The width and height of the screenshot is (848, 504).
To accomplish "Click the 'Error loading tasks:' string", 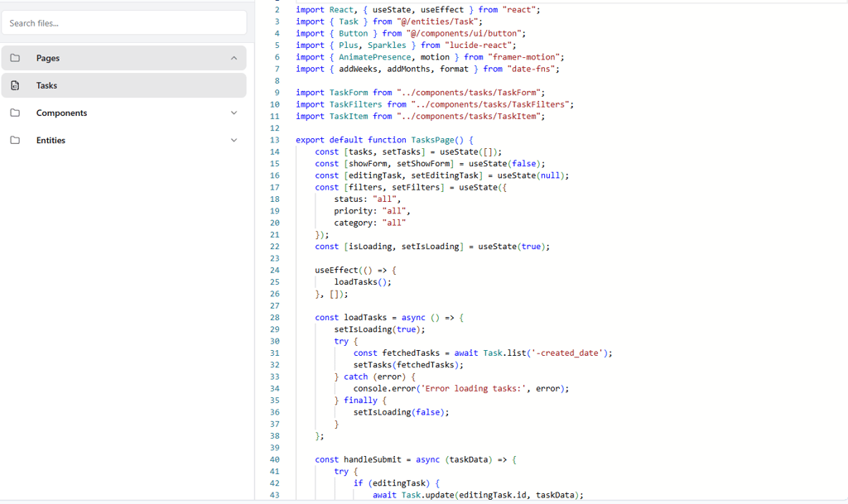I will pos(473,389).
